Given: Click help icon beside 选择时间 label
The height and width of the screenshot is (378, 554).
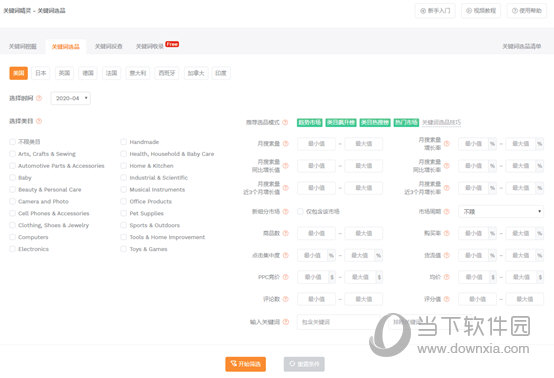Looking at the screenshot, I should click(39, 98).
